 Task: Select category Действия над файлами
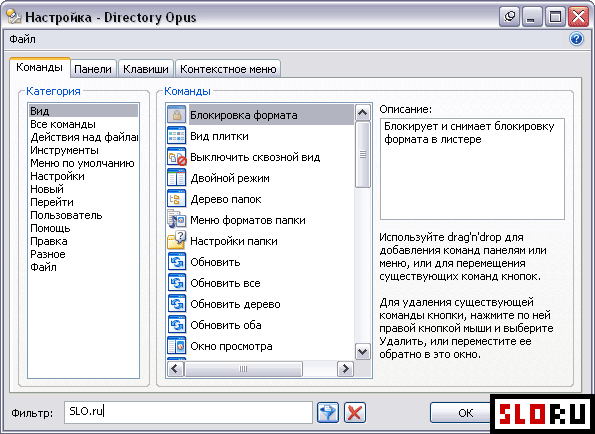tap(83, 137)
